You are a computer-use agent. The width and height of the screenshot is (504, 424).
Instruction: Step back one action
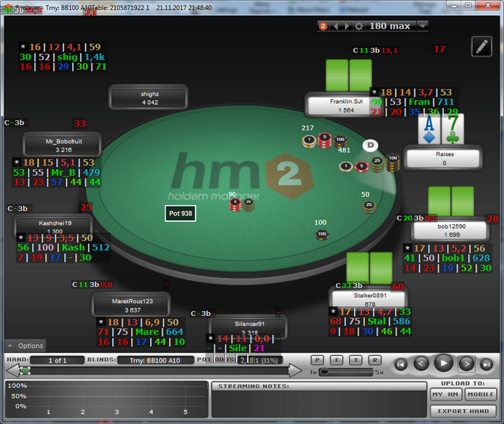click(421, 364)
